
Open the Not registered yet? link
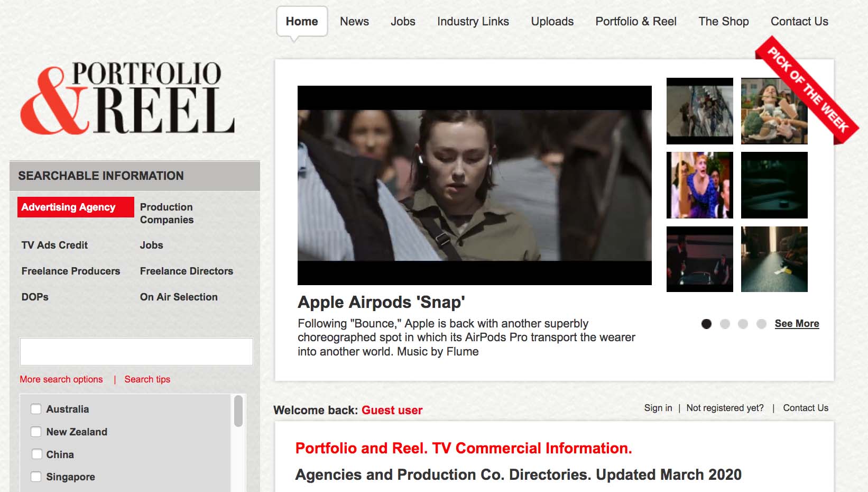pos(725,408)
